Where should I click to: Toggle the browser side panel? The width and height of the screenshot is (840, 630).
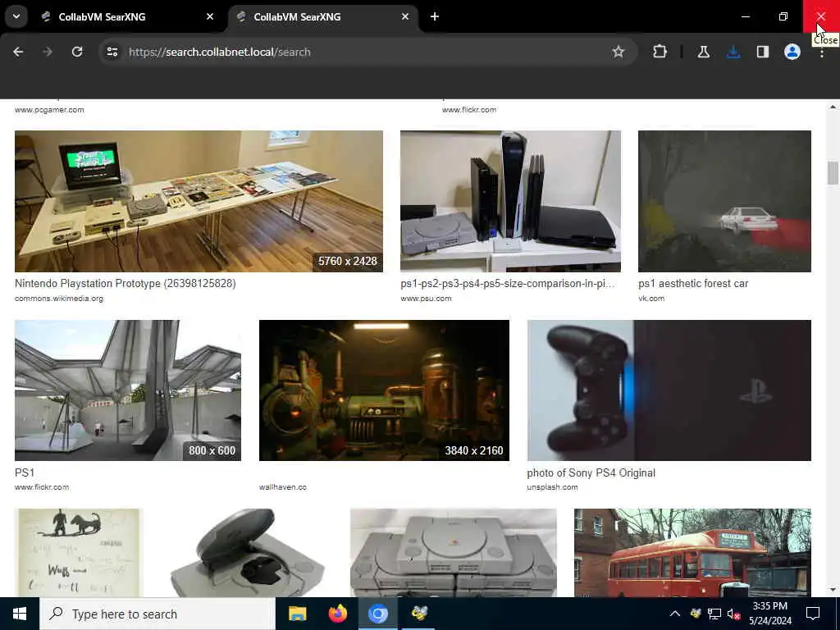[x=763, y=52]
